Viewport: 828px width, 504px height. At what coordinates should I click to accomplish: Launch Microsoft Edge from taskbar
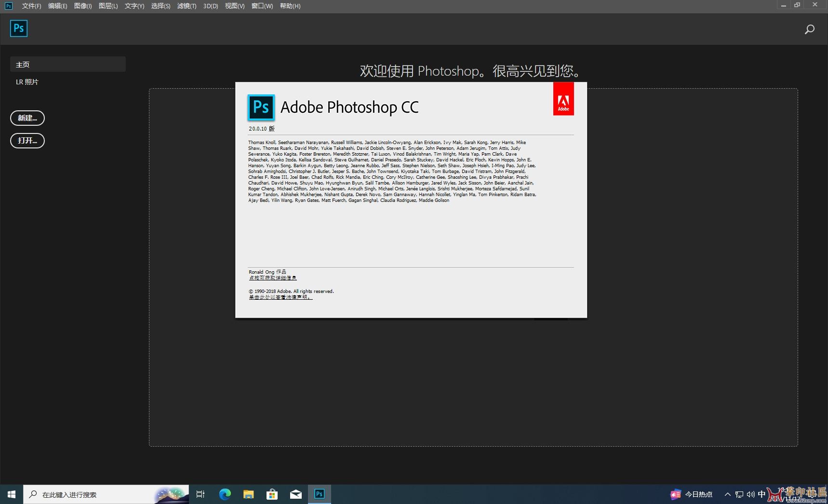(x=225, y=494)
